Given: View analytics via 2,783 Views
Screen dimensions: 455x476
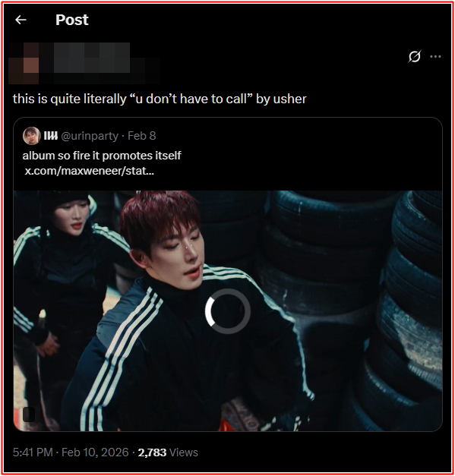Looking at the screenshot, I should [x=168, y=452].
